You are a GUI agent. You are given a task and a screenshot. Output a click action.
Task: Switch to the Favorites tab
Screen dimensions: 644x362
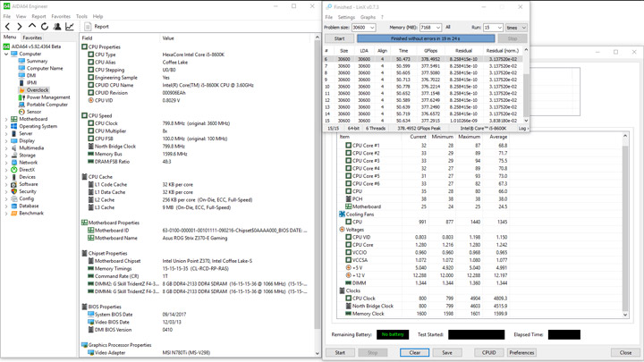coord(32,38)
